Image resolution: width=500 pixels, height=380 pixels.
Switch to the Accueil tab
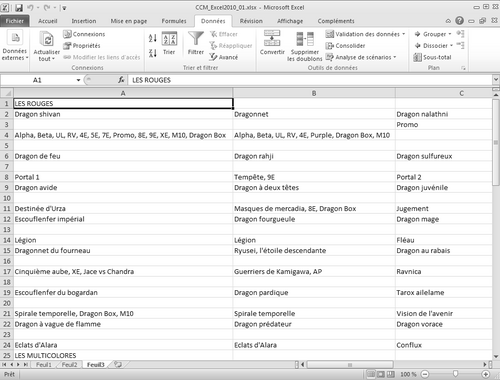click(48, 21)
